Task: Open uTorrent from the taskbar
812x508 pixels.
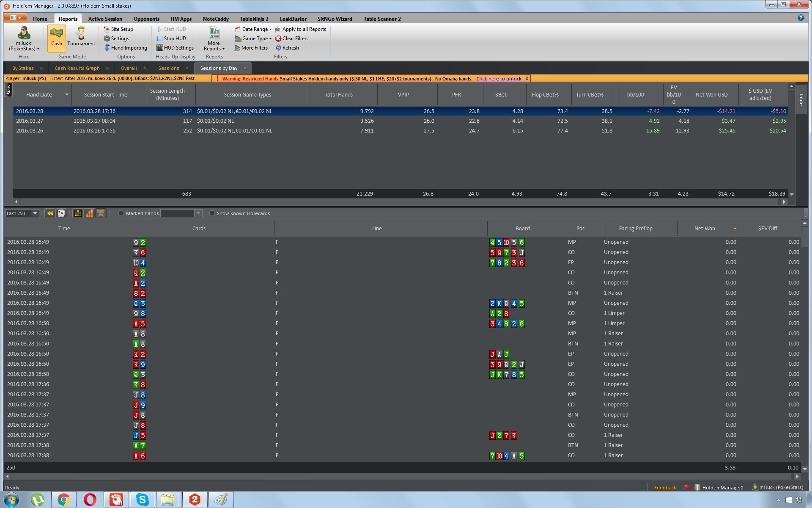Action: (38, 500)
